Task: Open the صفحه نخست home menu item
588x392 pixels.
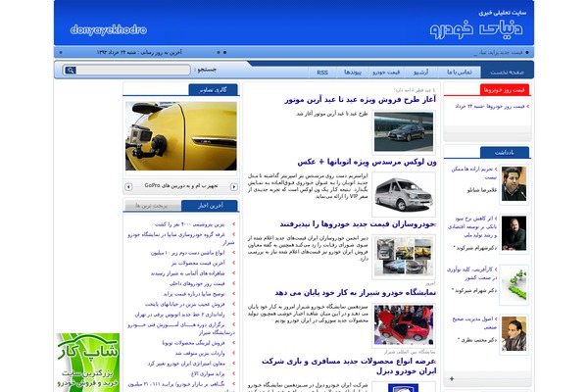Action: tap(507, 72)
